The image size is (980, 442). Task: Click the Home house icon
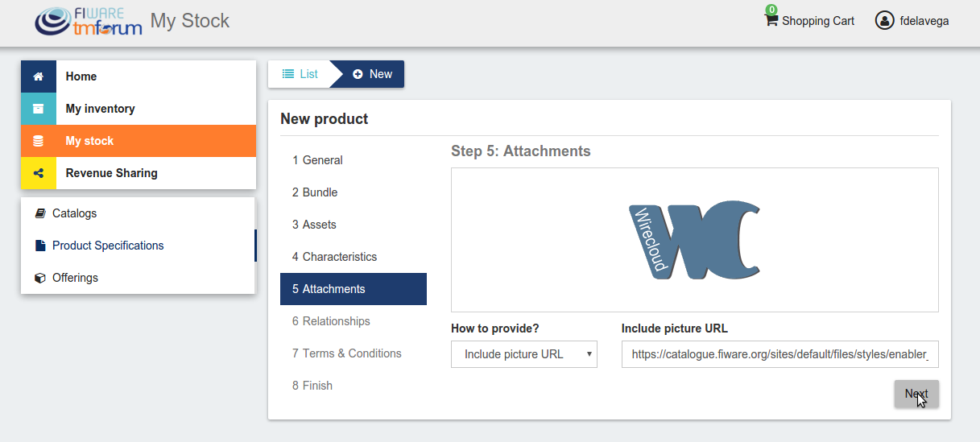(x=38, y=76)
